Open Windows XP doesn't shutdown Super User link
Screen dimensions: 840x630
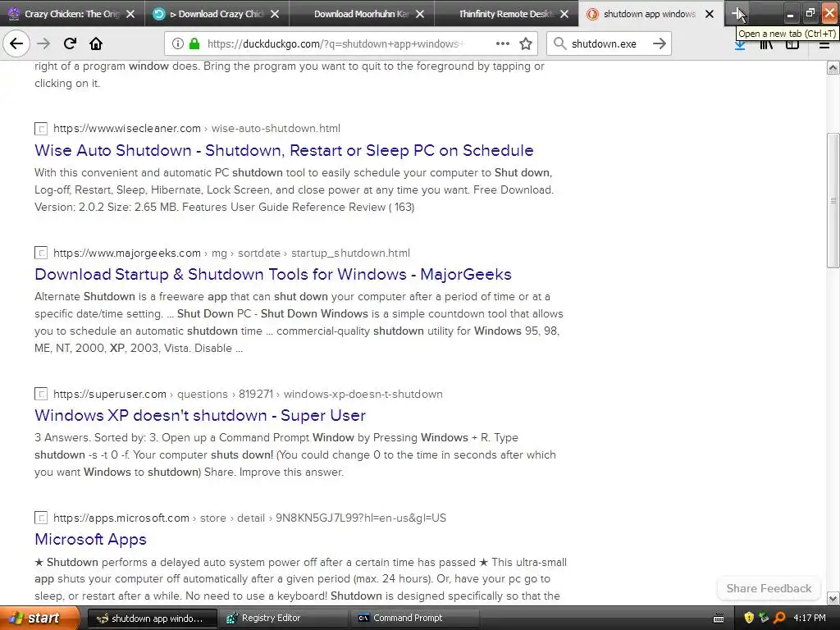200,415
